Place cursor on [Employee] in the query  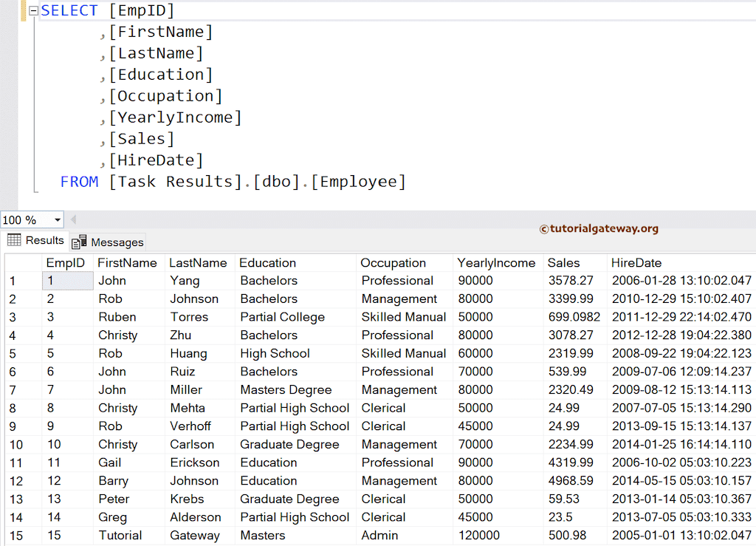pyautogui.click(x=358, y=182)
